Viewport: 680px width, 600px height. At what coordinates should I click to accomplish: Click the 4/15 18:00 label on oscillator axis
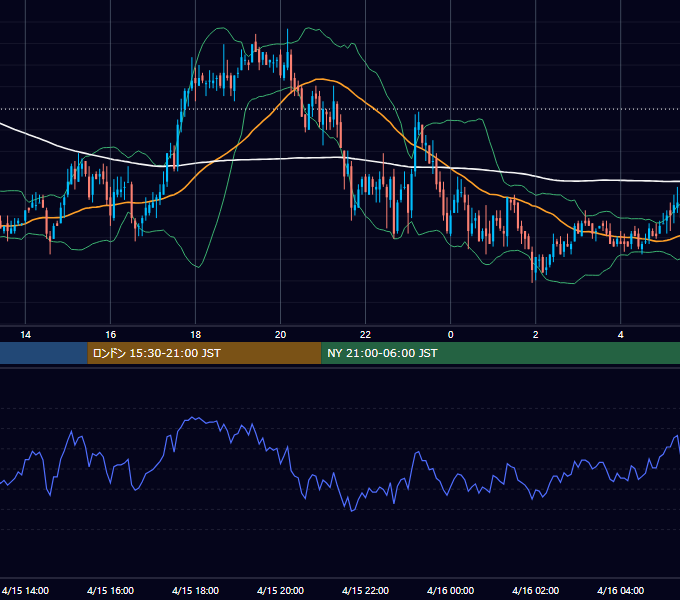coord(195,590)
